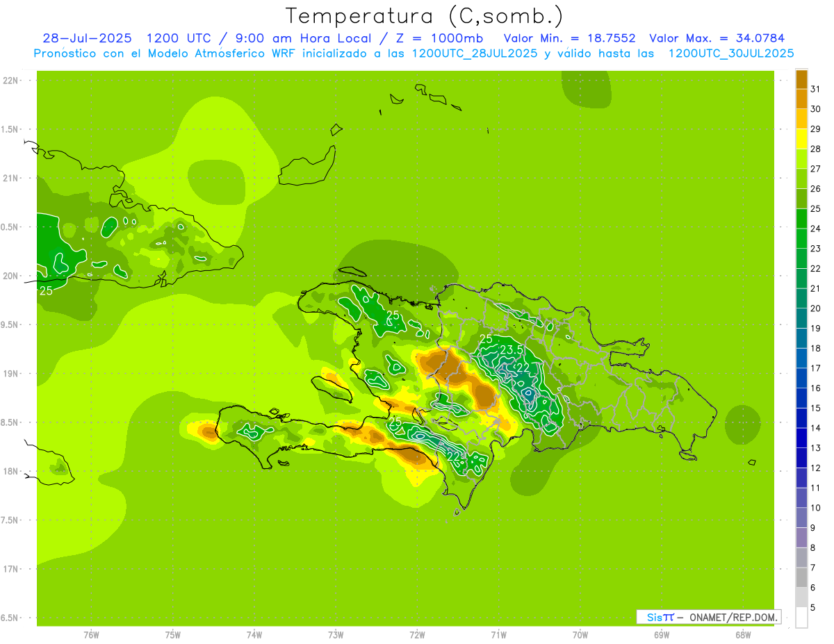This screenshot has height=644, width=834.
Task: Click the '18' colorbar label
Action: coord(815,348)
